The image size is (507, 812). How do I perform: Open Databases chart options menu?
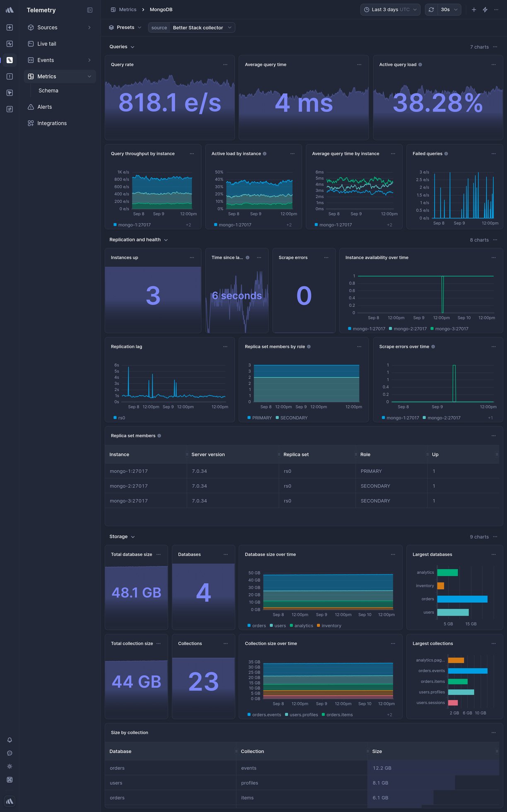click(225, 555)
